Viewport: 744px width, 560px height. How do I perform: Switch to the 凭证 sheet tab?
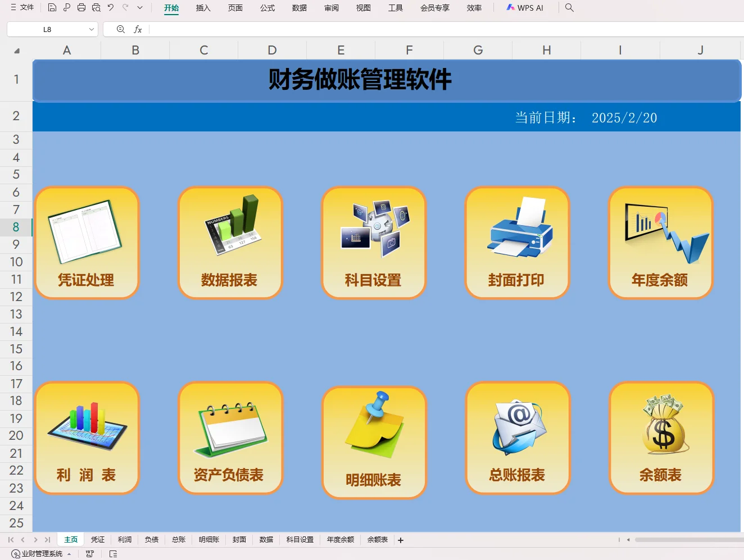point(97,539)
